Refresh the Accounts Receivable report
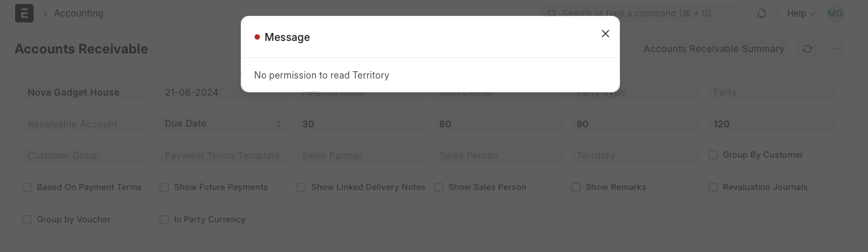 [807, 49]
